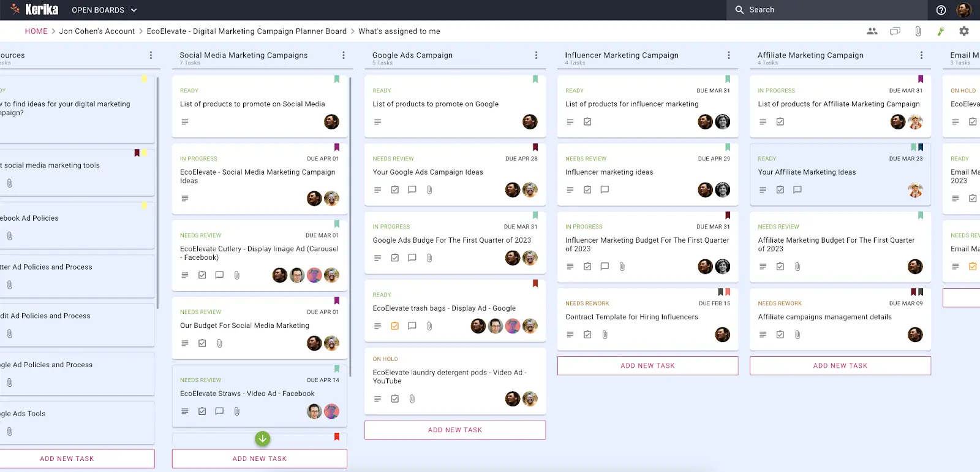
Task: Toggle checklist on Your Google Ads Campaign Ideas
Action: point(395,190)
